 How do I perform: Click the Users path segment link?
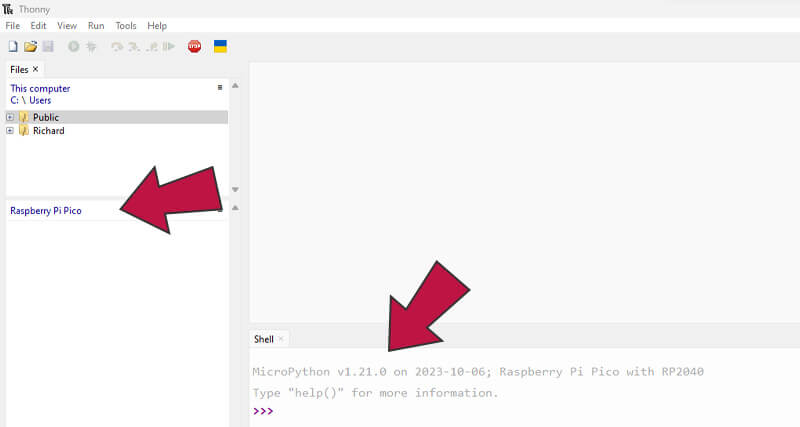[40, 101]
